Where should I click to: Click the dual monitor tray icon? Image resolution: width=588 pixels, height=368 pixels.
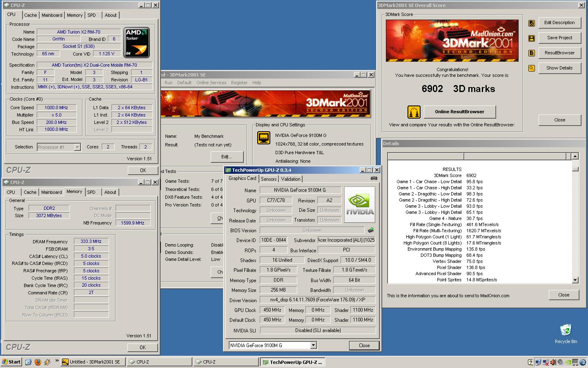(575, 362)
